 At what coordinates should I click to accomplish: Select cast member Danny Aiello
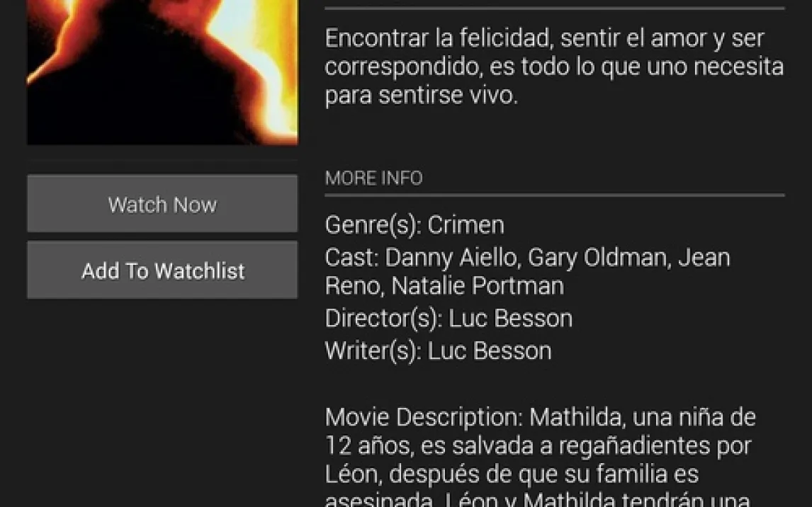pos(451,258)
